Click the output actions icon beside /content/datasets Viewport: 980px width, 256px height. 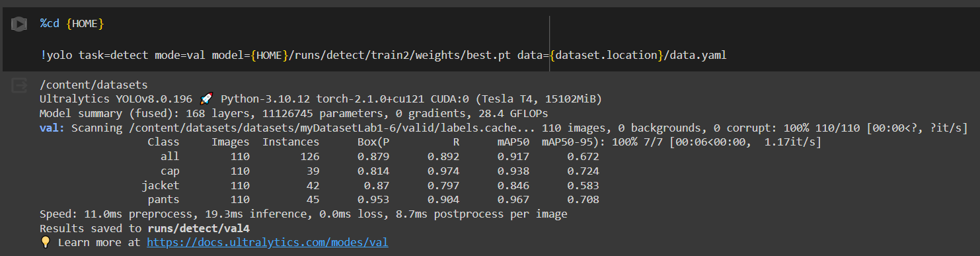pyautogui.click(x=19, y=85)
